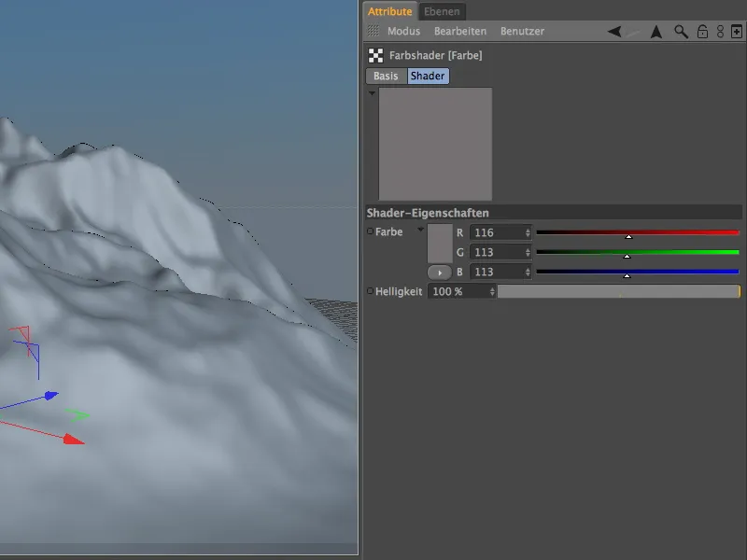747x560 pixels.
Task: Switch to the Attribute tab
Action: [x=389, y=11]
